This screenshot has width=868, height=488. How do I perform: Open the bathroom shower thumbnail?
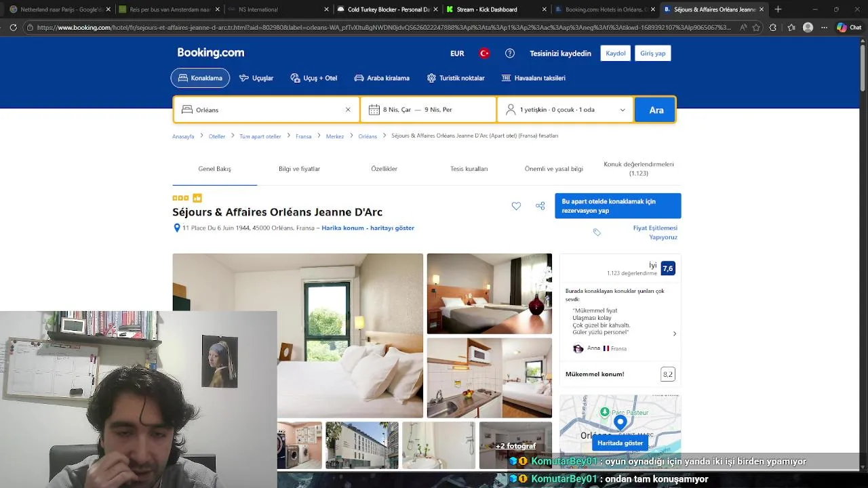[439, 445]
